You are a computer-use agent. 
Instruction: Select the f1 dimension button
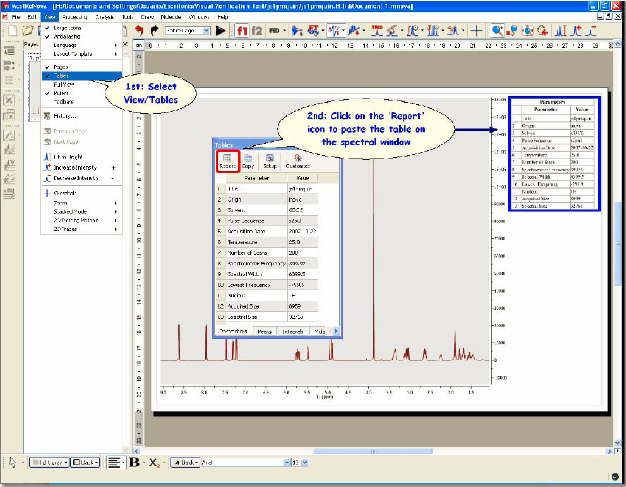(x=242, y=31)
